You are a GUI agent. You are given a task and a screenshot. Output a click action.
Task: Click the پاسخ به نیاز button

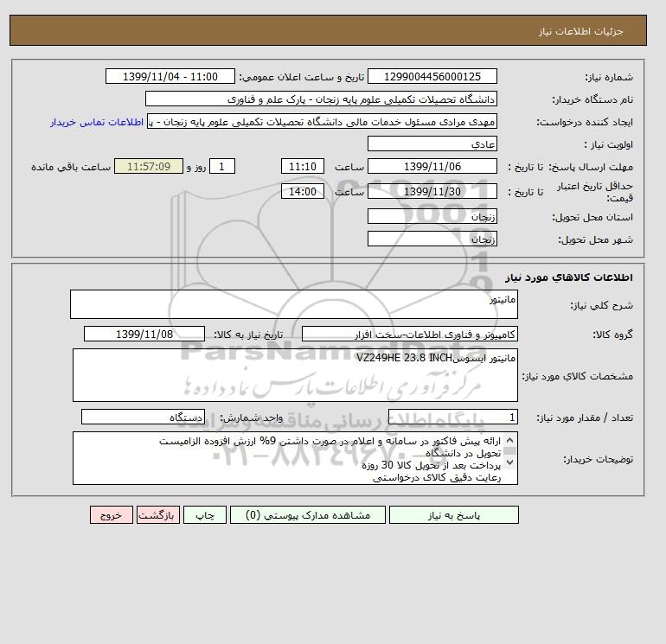pyautogui.click(x=453, y=515)
